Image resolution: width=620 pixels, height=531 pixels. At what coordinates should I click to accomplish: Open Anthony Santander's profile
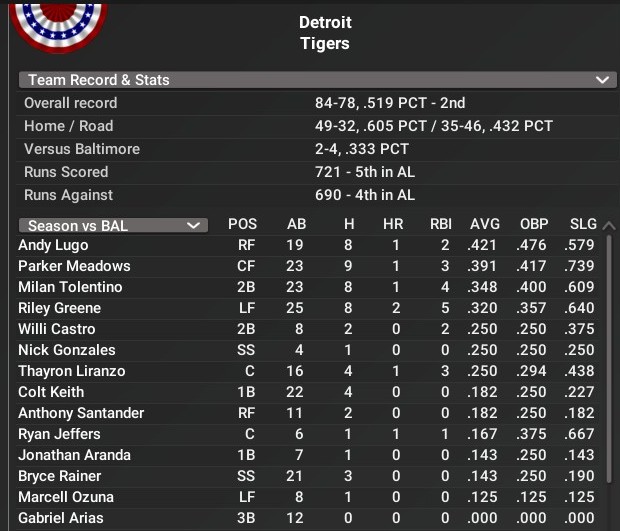[81, 413]
